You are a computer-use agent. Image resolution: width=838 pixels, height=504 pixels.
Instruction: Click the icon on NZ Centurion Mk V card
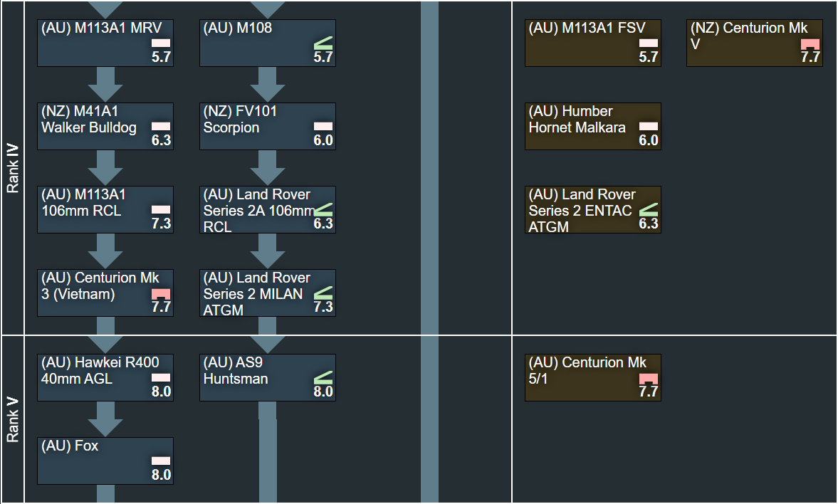click(810, 44)
